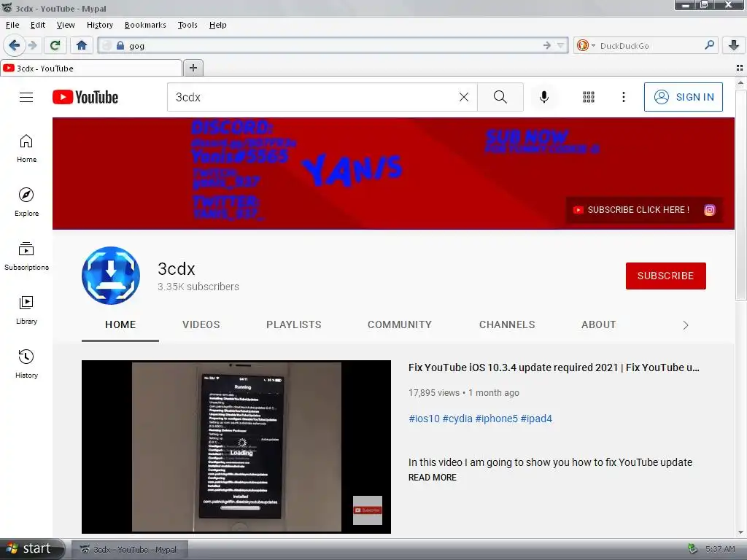Select the 3cdx - YouTube browser tab

click(x=91, y=68)
